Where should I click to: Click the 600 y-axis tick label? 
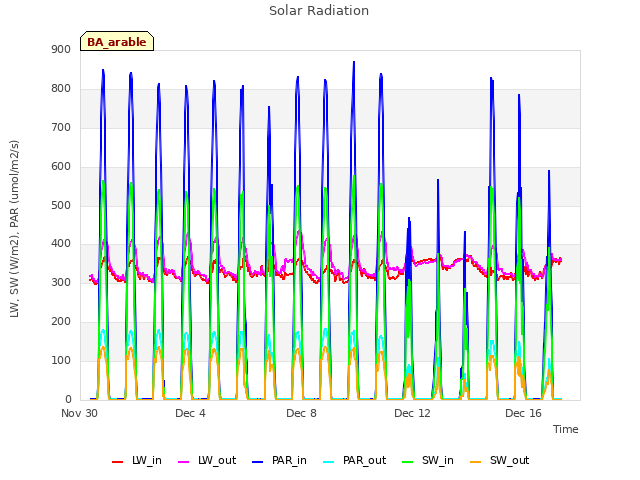61,167
